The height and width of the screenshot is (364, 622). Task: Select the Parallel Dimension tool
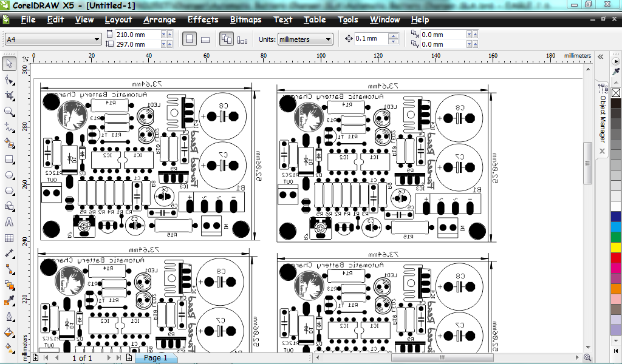click(x=9, y=254)
